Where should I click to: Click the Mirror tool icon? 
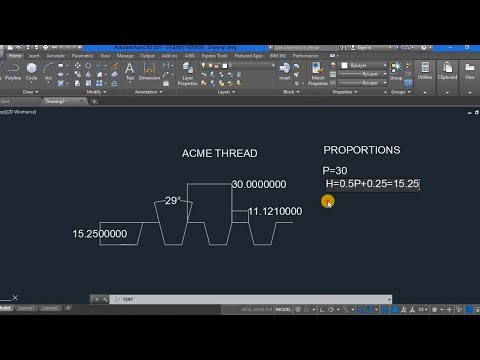88,74
